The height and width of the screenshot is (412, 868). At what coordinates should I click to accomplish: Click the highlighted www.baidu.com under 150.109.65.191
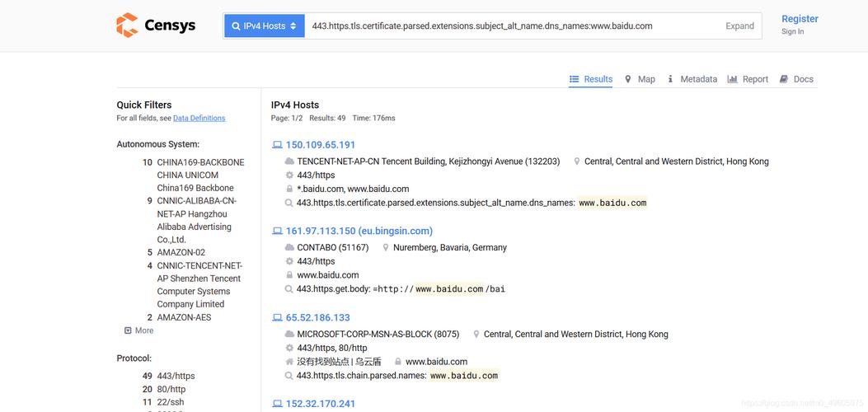(612, 203)
